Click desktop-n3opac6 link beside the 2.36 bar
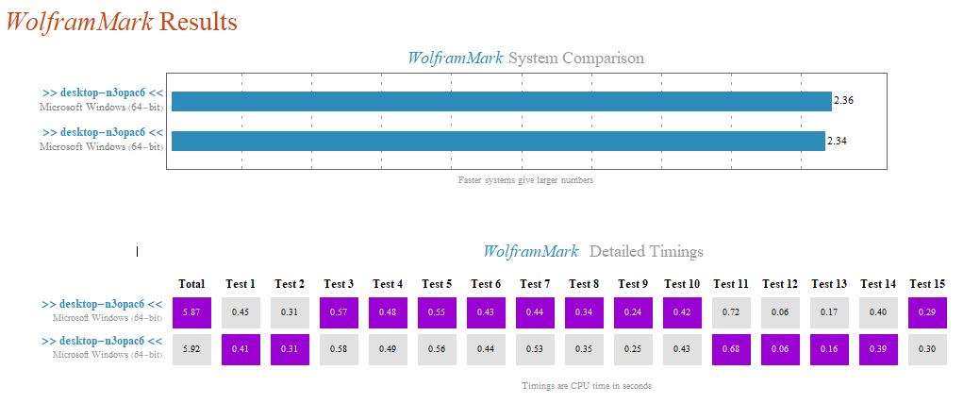 (x=103, y=93)
